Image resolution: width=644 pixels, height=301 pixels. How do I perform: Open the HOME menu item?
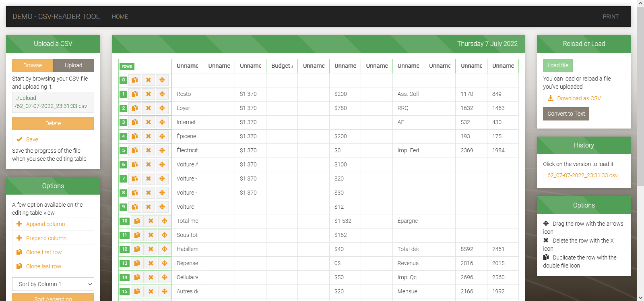(120, 17)
